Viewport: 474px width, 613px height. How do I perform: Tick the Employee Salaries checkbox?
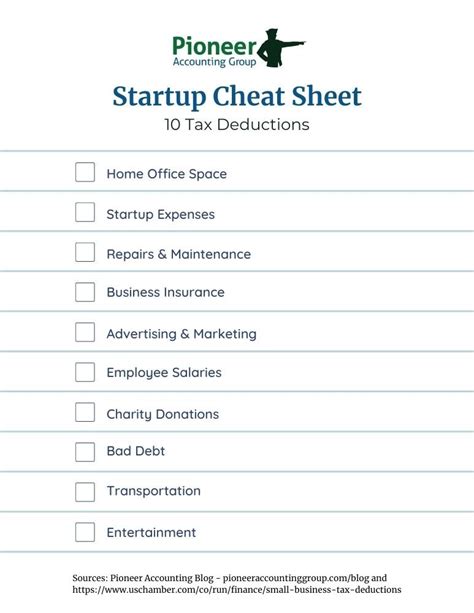pos(85,372)
